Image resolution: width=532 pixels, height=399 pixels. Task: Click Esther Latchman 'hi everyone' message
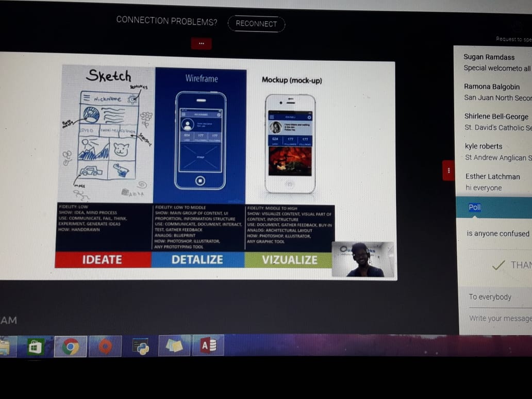click(x=493, y=182)
